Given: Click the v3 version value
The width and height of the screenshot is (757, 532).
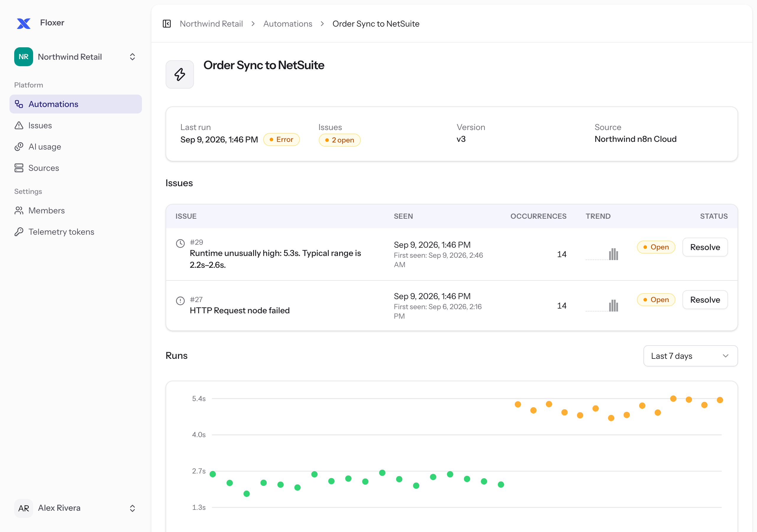Looking at the screenshot, I should 461,139.
